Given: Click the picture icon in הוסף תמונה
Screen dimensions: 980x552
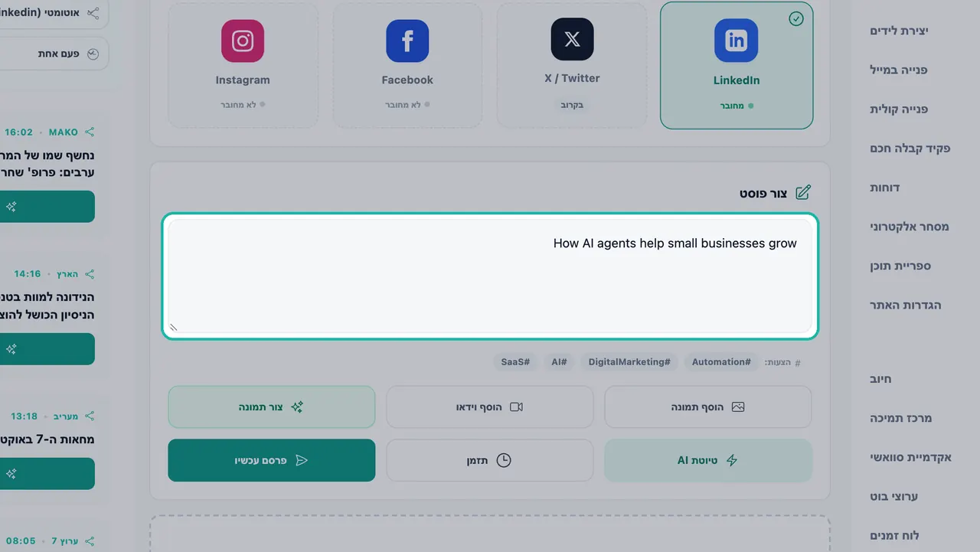Looking at the screenshot, I should tap(738, 407).
